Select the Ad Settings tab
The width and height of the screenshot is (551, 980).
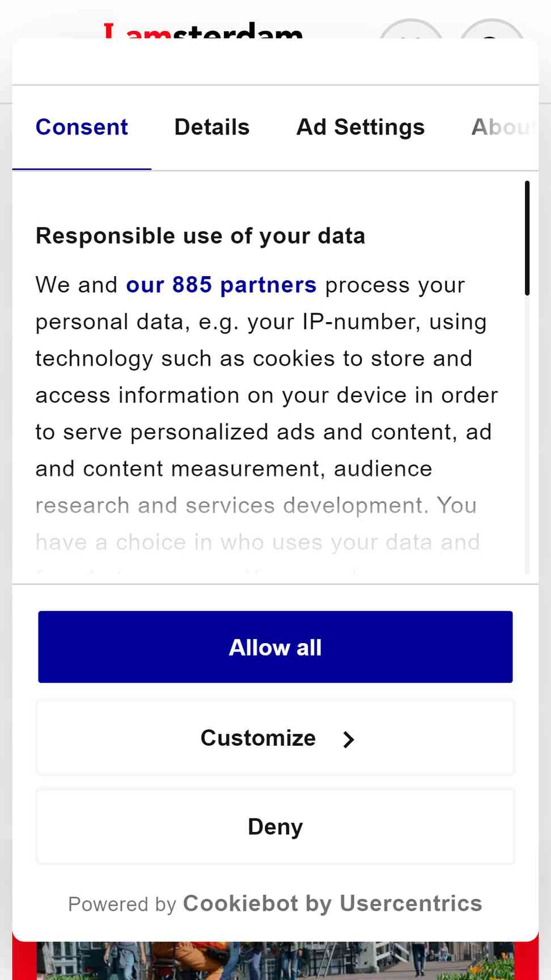point(361,128)
